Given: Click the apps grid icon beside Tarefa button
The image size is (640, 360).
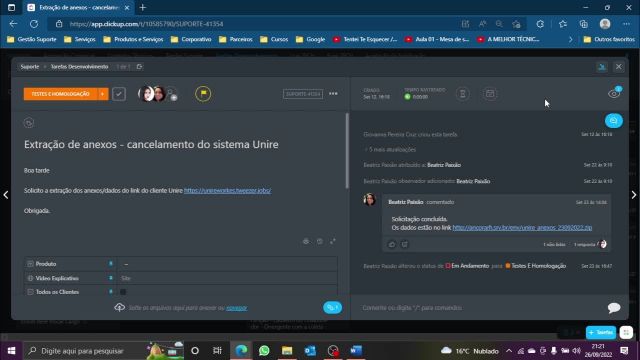Looking at the screenshot, I should tap(626, 332).
